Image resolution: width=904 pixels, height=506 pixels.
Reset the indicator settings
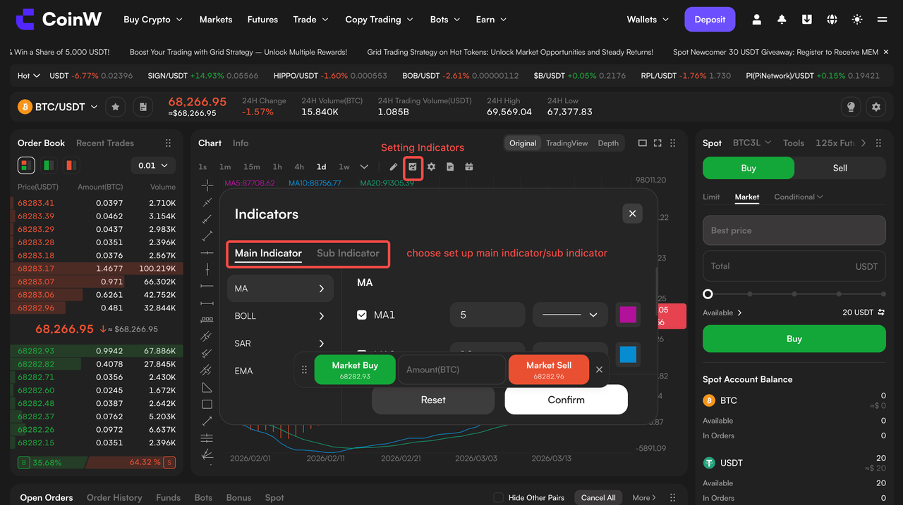point(433,400)
